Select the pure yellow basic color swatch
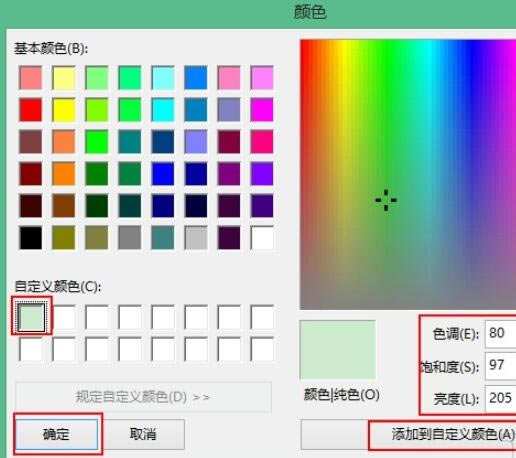This screenshot has width=516, height=458. pos(64,110)
